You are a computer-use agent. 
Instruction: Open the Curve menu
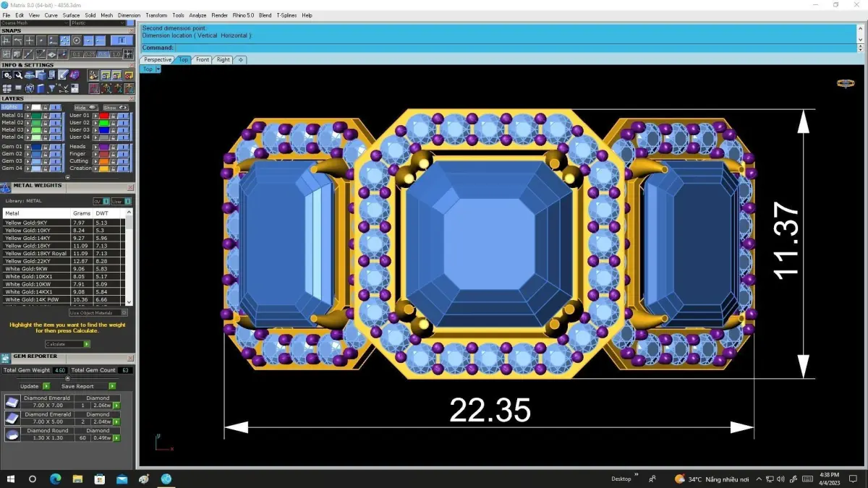coord(51,15)
